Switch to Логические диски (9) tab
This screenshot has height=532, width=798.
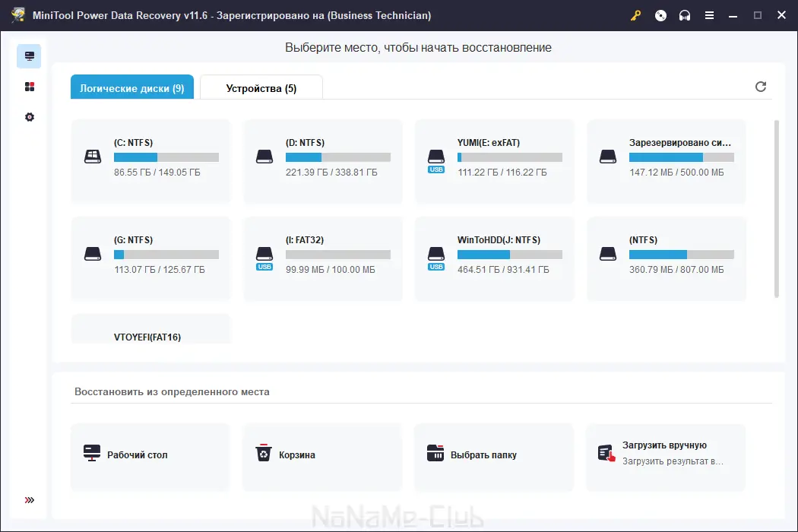point(131,87)
